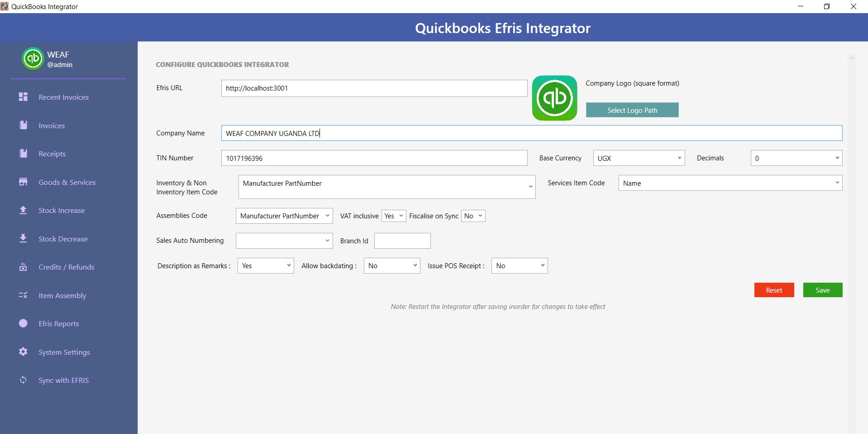Click the Company Name input field
Image resolution: width=868 pixels, height=434 pixels.
coord(532,133)
